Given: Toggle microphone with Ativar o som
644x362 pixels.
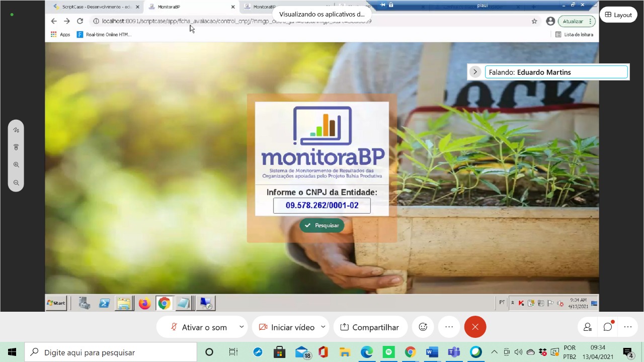Looking at the screenshot, I should pyautogui.click(x=198, y=327).
